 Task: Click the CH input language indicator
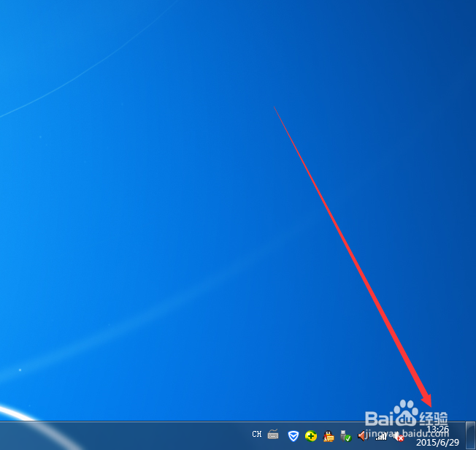pos(256,434)
